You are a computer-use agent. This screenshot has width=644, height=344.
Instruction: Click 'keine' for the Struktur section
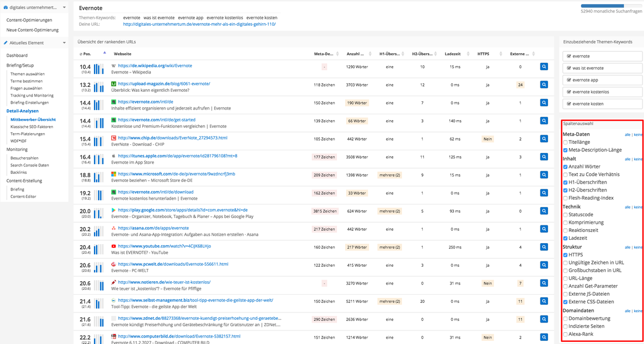click(638, 247)
